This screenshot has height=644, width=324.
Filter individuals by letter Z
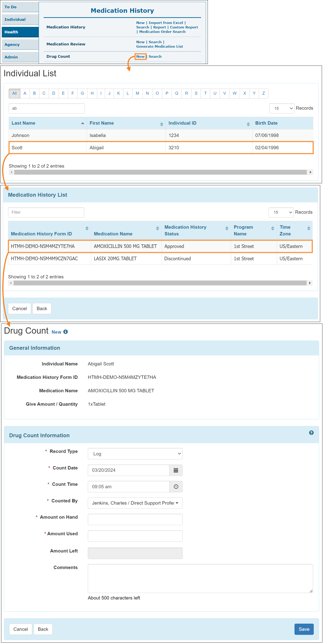click(264, 94)
